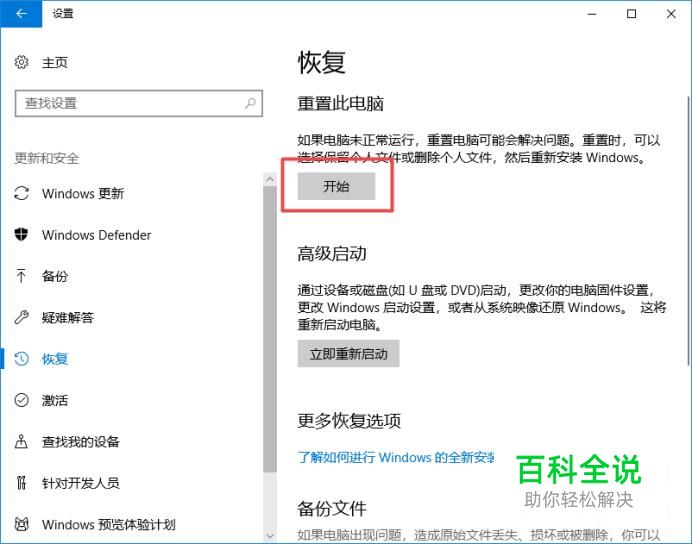Go to the 备份 page
This screenshot has height=544, width=692.
[55, 276]
